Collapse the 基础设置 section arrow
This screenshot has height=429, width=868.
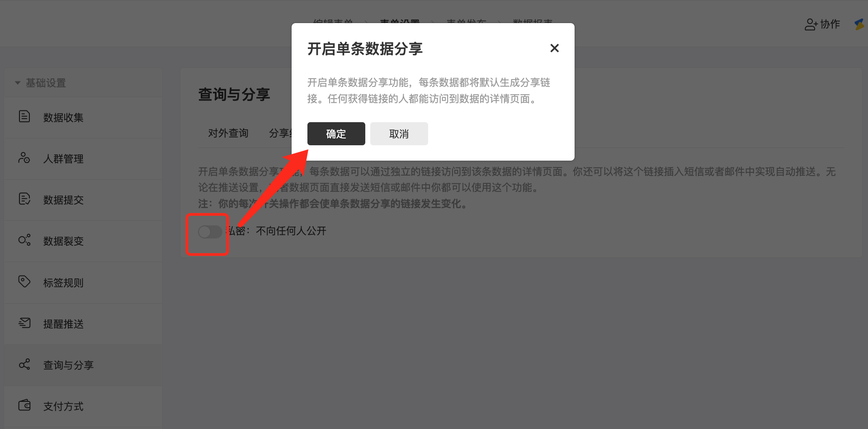pos(18,83)
